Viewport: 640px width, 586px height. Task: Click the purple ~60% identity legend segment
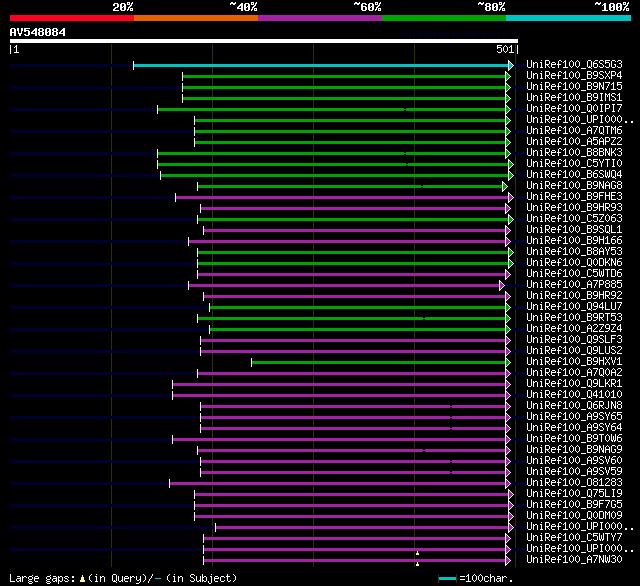click(x=320, y=18)
